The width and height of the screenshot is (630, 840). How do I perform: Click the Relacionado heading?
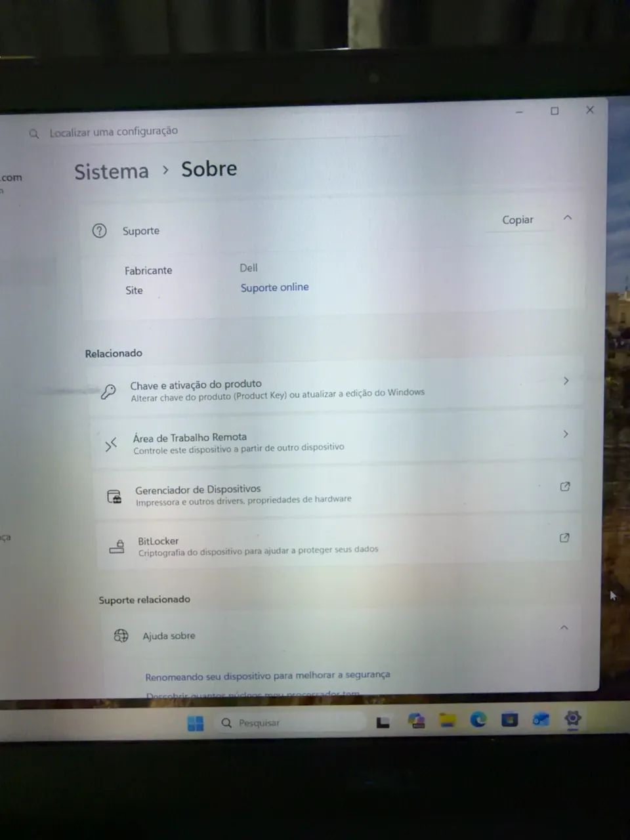(114, 353)
